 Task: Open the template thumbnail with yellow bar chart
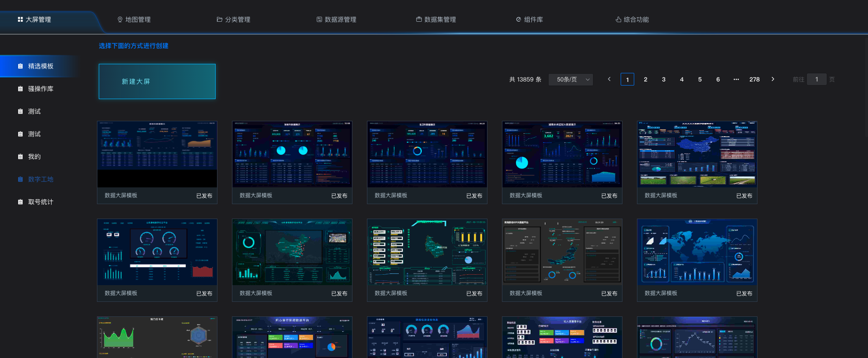coord(427,252)
